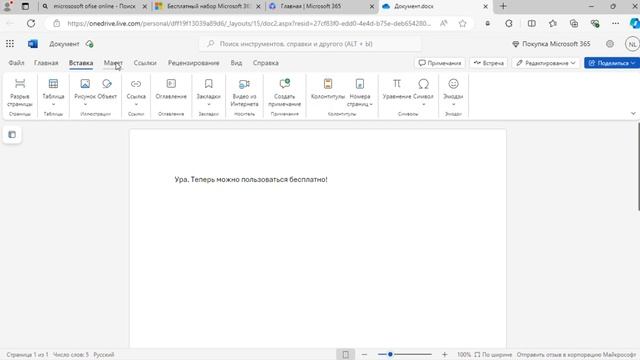This screenshot has width=640, height=360.
Task: Move the zoom slider handle
Action: pos(390,354)
